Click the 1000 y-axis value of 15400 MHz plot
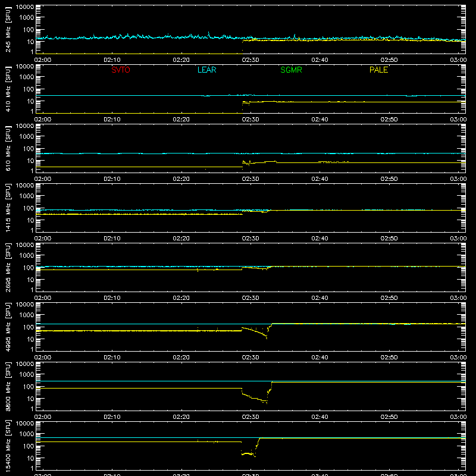 coord(27,434)
